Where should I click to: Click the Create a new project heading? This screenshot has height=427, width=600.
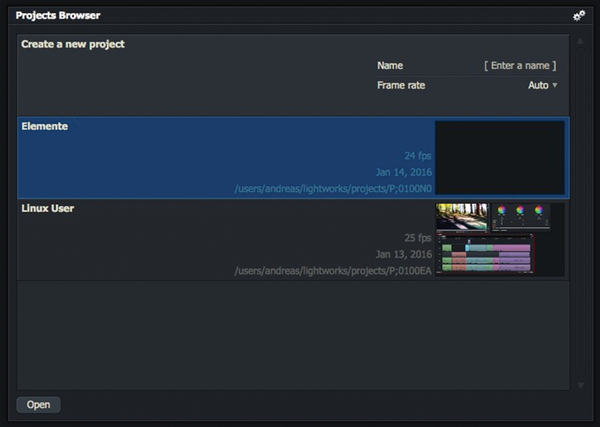pos(73,44)
